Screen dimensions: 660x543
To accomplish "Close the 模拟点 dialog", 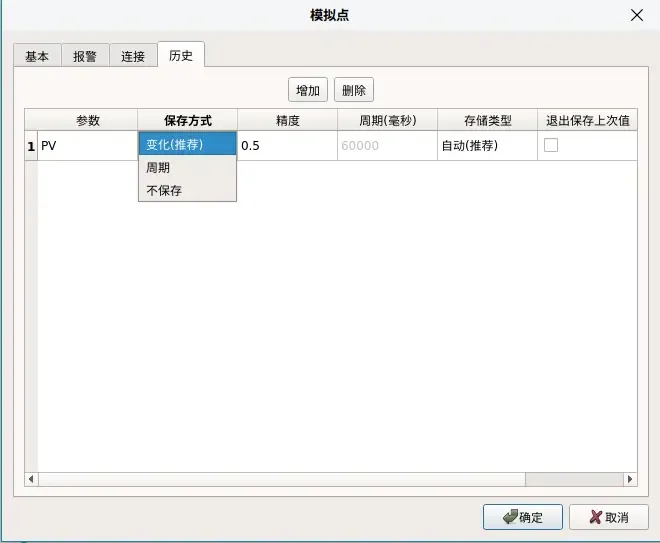I will coord(637,15).
